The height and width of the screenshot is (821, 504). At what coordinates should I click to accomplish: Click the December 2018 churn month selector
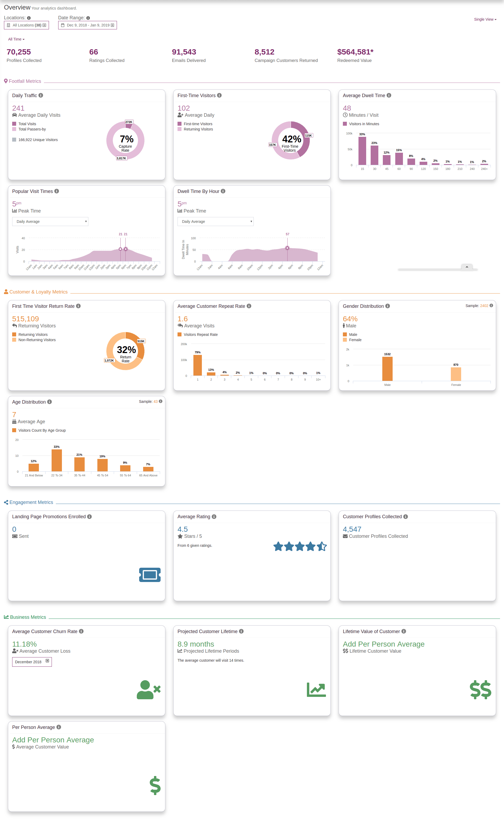pos(32,662)
